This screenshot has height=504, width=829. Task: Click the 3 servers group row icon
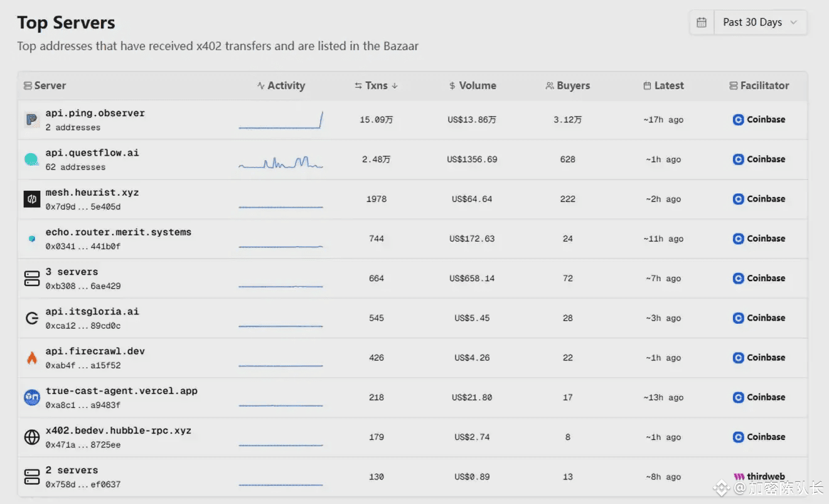[x=31, y=279]
